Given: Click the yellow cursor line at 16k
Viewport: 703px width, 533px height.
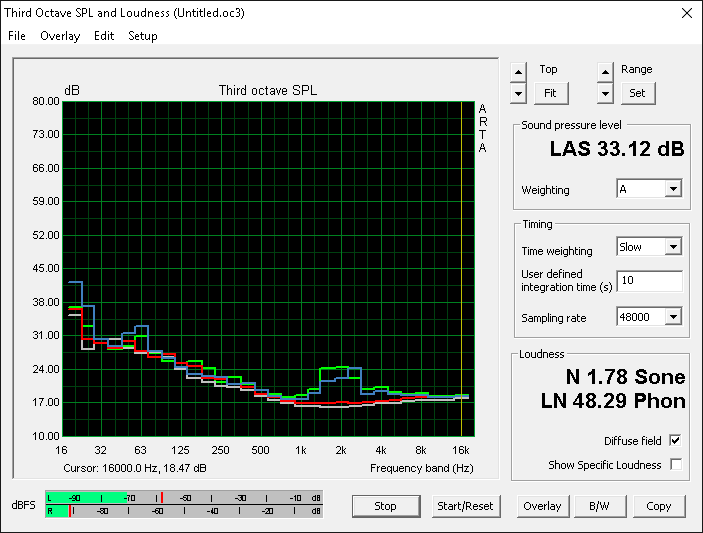Looking at the screenshot, I should pos(461,269).
